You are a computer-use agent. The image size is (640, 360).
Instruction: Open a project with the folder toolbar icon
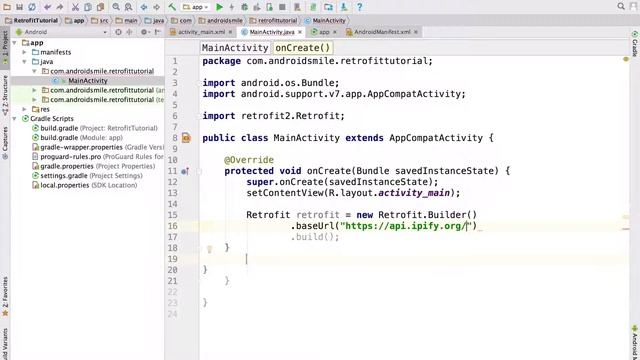click(7, 7)
